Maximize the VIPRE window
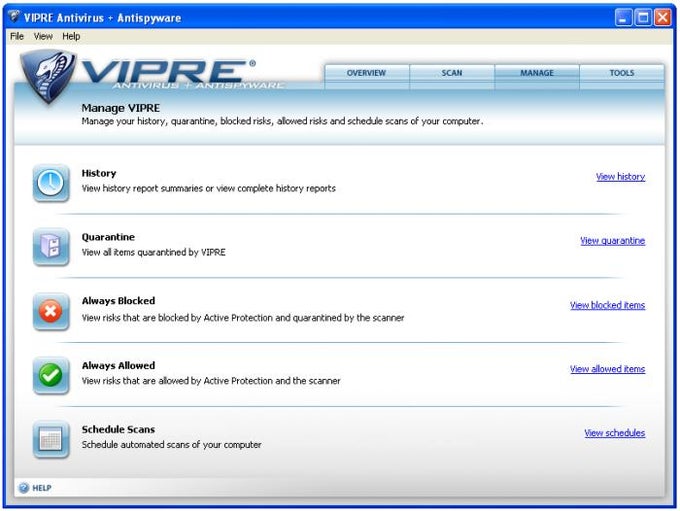This screenshot has height=511, width=680. tap(643, 18)
